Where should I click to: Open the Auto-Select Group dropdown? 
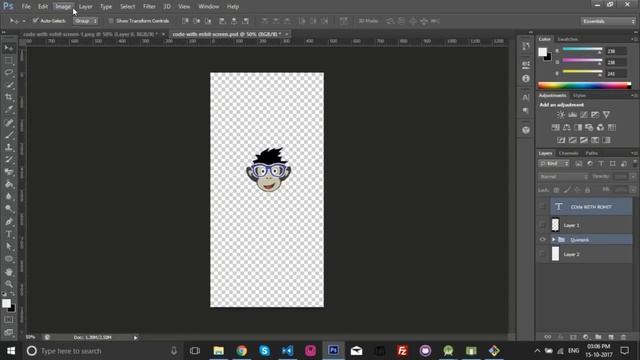86,21
